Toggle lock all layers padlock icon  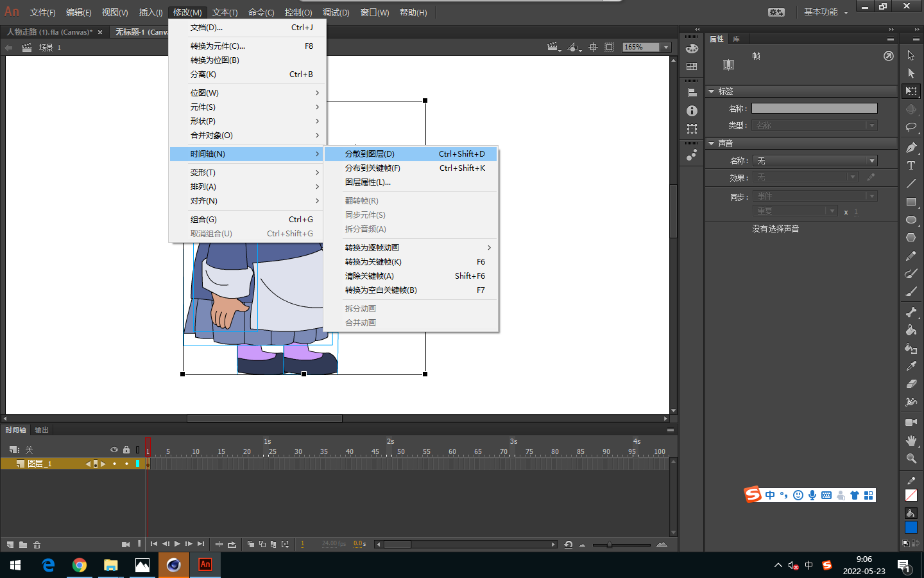click(x=126, y=450)
